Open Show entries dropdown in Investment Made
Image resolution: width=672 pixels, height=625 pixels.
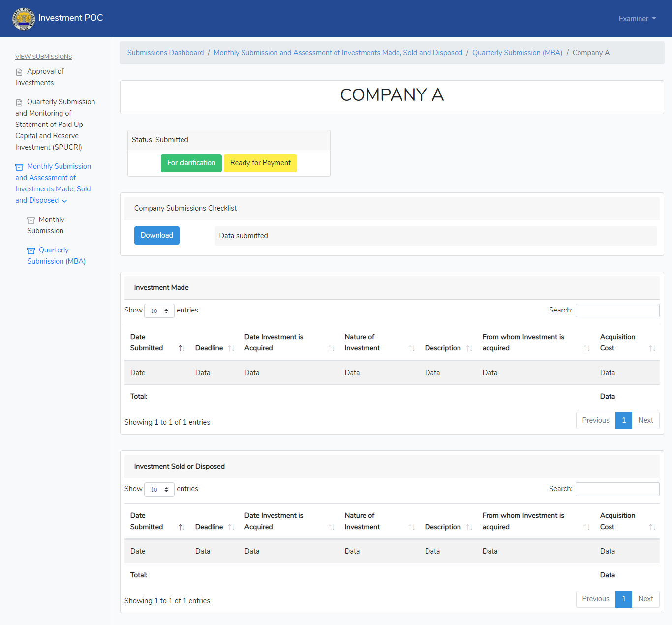[x=159, y=311]
